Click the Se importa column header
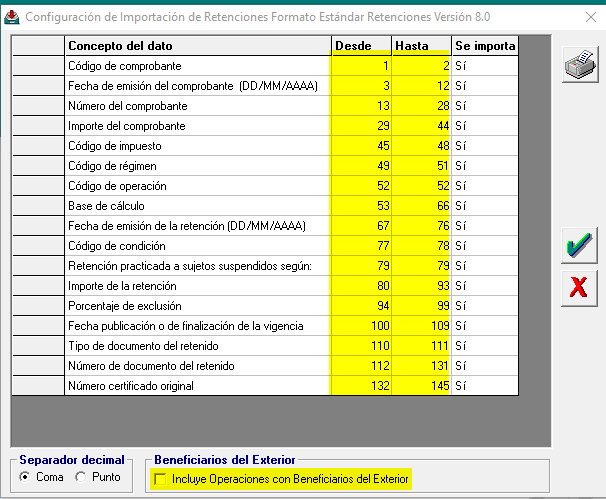The width and height of the screenshot is (606, 499). pyautogui.click(x=485, y=46)
